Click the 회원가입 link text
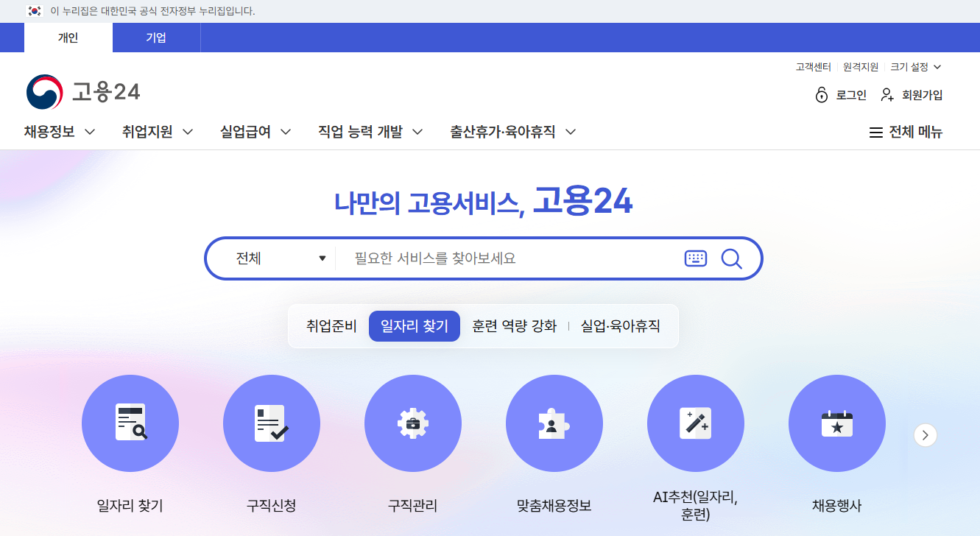Image resolution: width=980 pixels, height=536 pixels. (x=922, y=95)
